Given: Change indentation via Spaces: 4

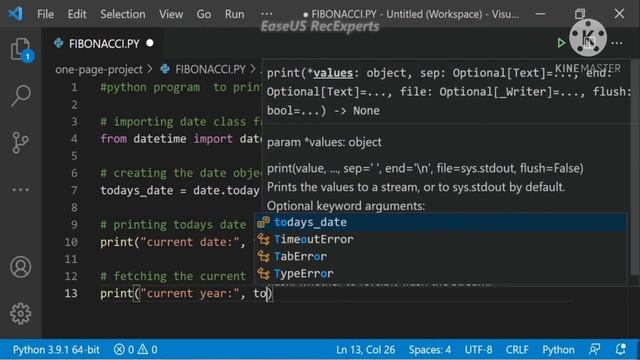Looking at the screenshot, I should tap(430, 349).
